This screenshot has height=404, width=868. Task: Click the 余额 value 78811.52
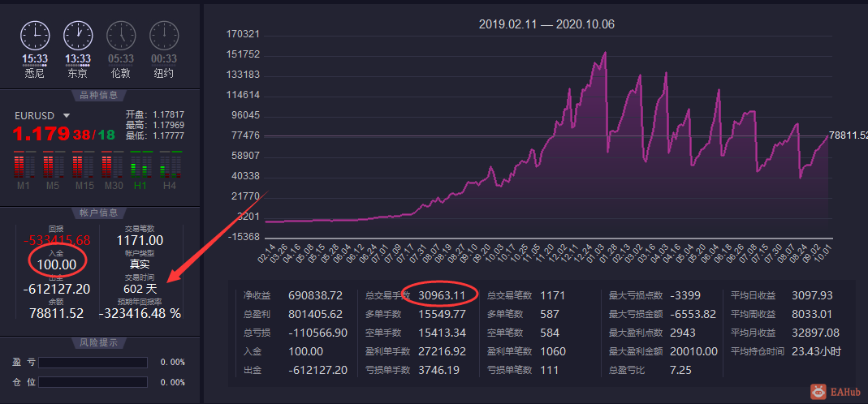click(57, 313)
